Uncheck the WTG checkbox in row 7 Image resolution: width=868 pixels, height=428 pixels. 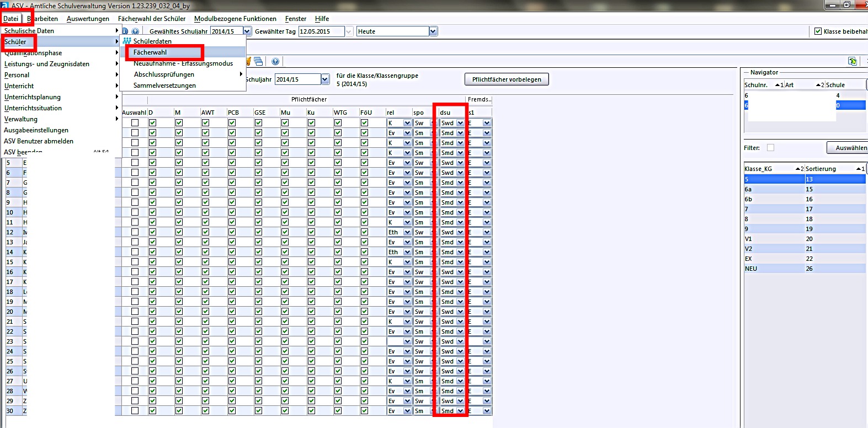pos(338,183)
